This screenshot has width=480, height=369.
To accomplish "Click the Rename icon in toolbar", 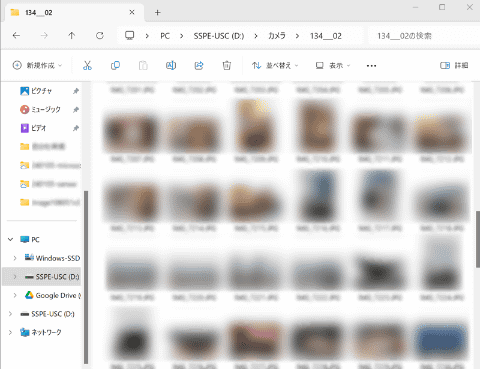I will coord(171,65).
